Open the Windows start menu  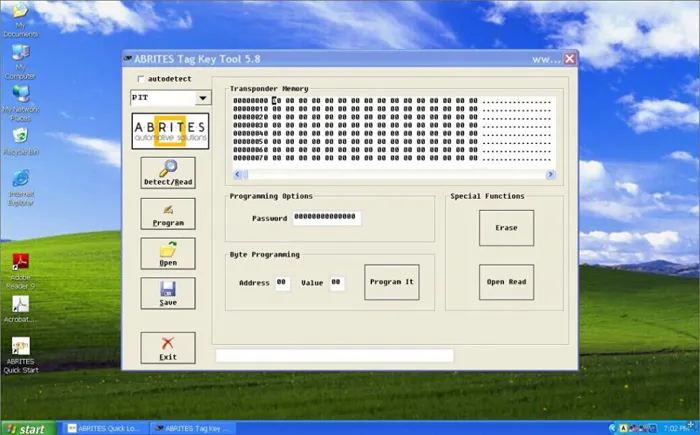28,428
